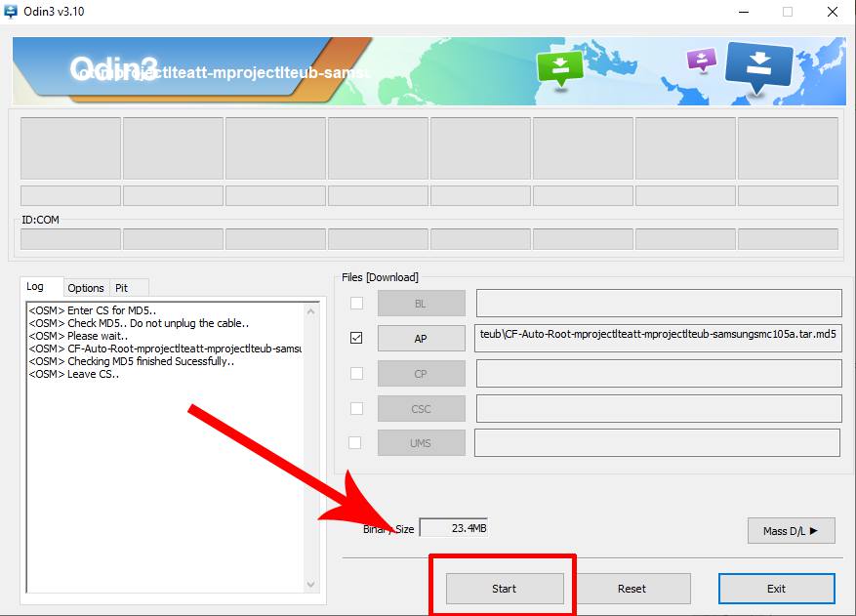Click log line 'Checking MD5 finished Sucessfully..'
856x616 pixels.
132,361
